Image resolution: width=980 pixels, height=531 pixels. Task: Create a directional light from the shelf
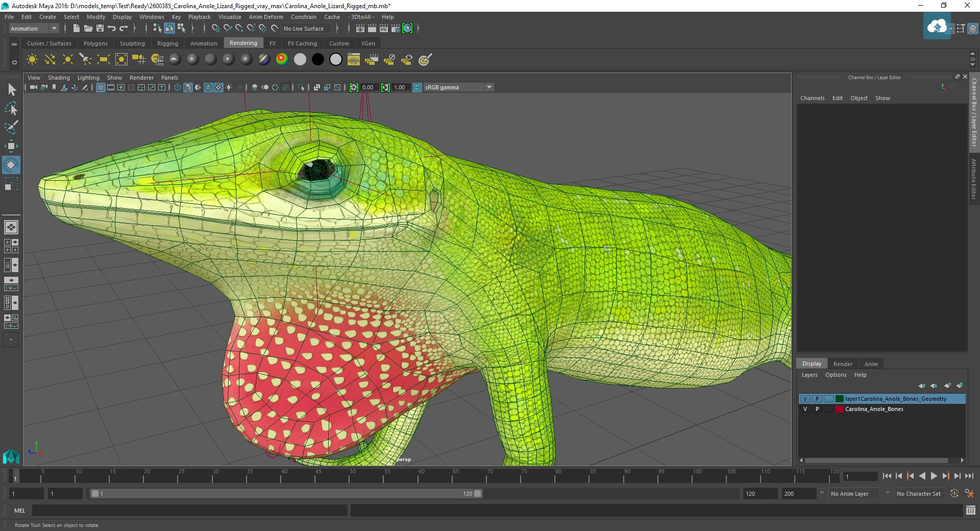[50, 60]
